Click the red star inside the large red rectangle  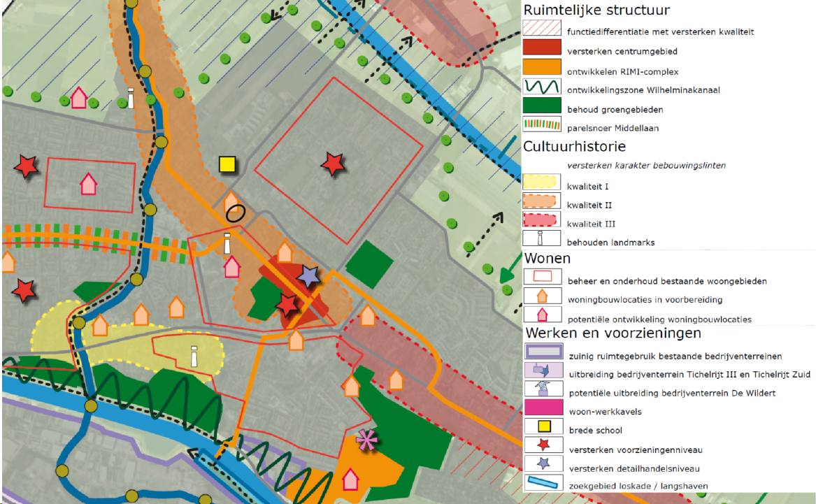(333, 164)
